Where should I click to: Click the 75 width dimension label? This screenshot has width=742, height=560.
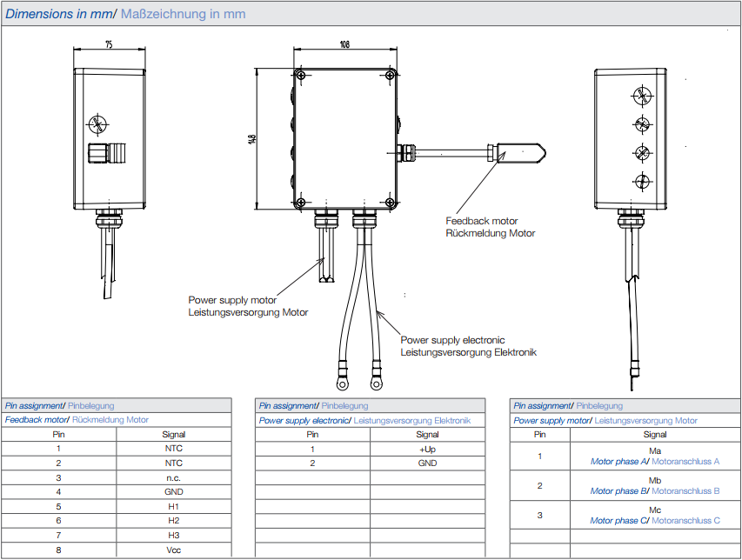click(109, 44)
